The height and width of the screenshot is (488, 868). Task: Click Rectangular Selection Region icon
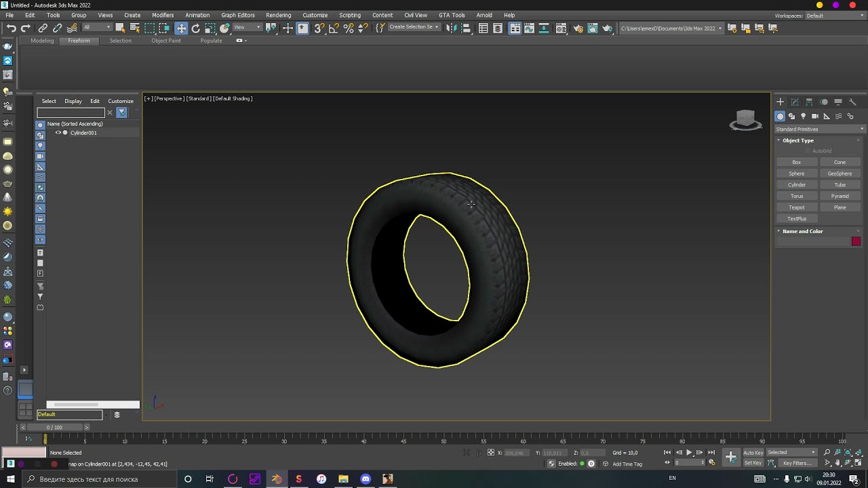click(150, 28)
